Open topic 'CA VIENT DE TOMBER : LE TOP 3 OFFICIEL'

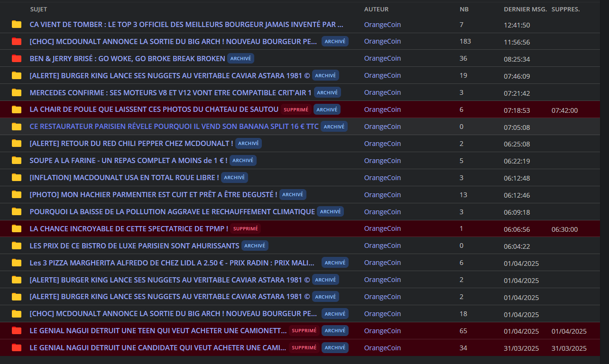point(186,25)
